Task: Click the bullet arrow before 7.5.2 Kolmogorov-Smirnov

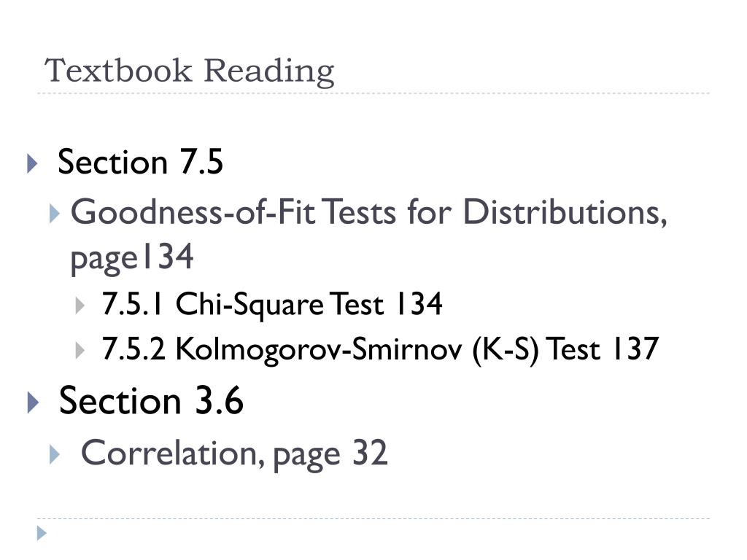Action: (x=80, y=351)
